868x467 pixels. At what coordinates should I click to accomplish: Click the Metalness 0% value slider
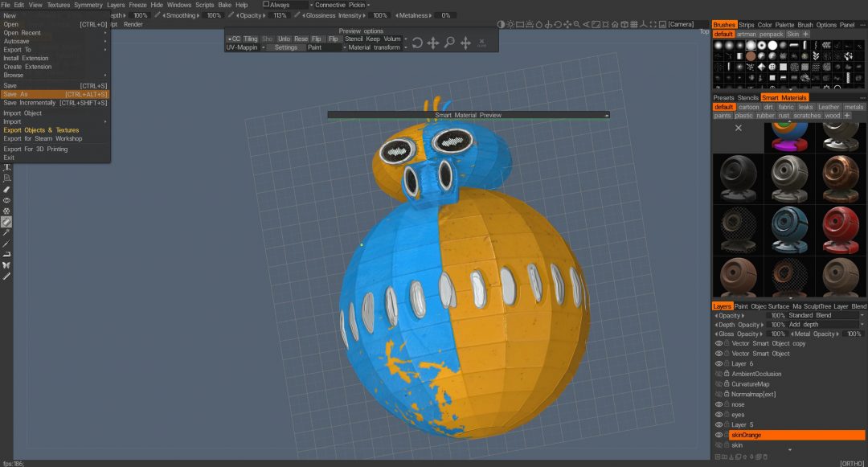(445, 15)
